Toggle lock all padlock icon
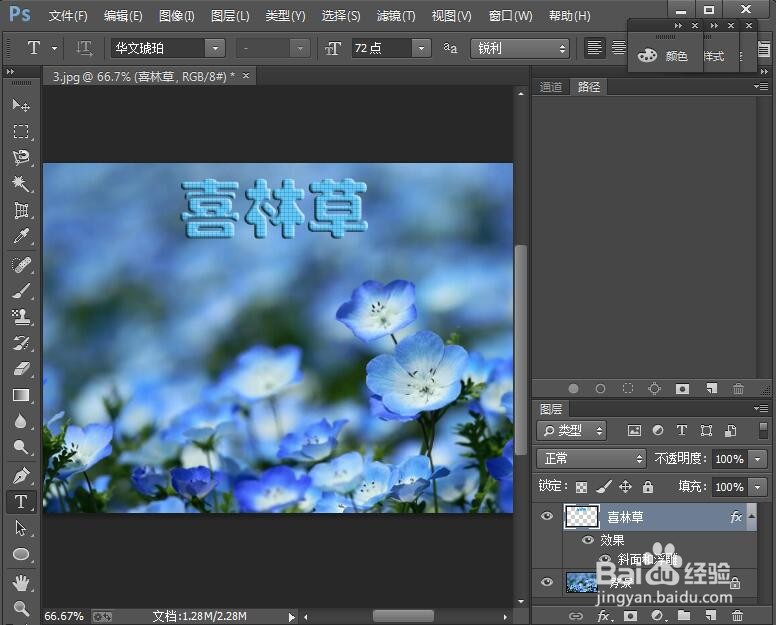 [648, 487]
